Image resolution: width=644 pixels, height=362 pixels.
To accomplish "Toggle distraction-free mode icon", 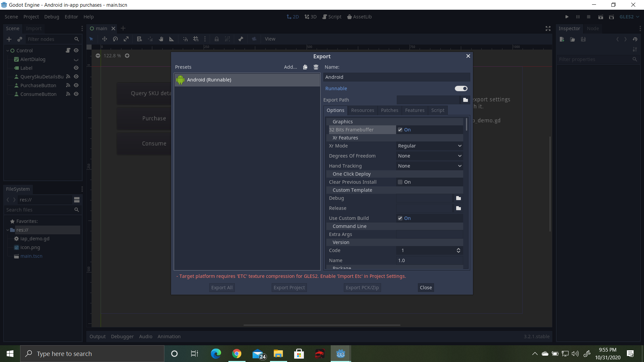I will 548,28.
